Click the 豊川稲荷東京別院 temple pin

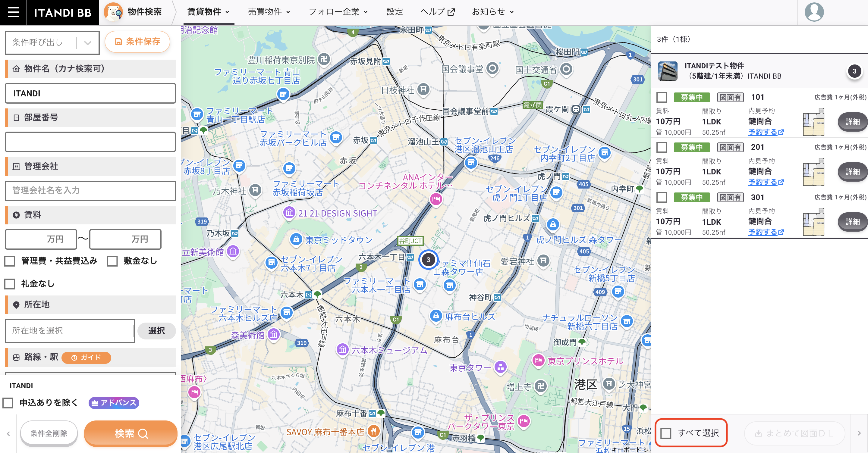(x=324, y=59)
